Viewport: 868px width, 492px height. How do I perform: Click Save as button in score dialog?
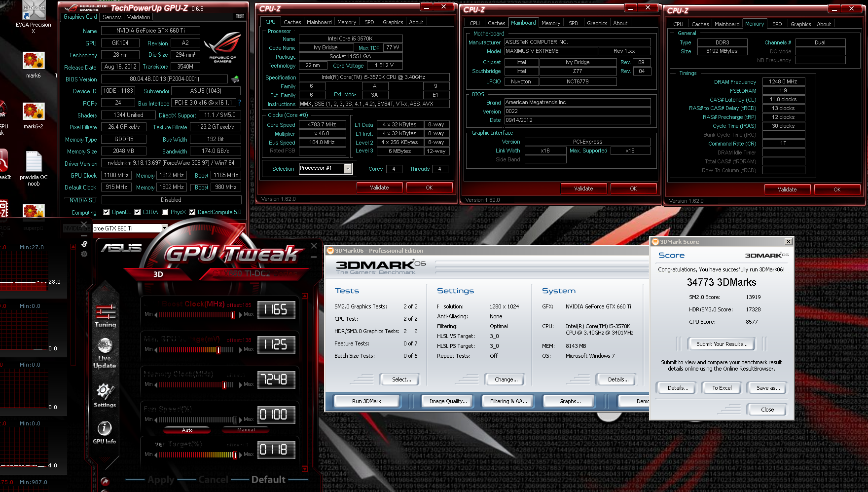click(x=768, y=388)
